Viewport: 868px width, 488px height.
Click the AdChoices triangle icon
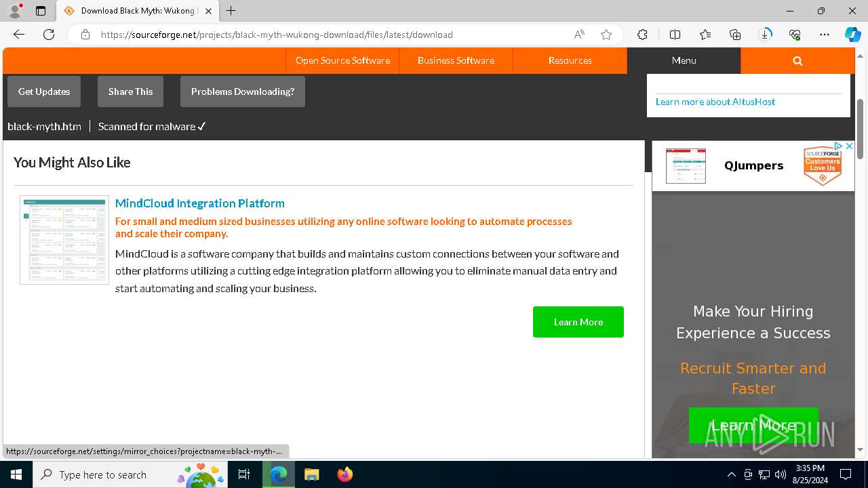tap(839, 146)
